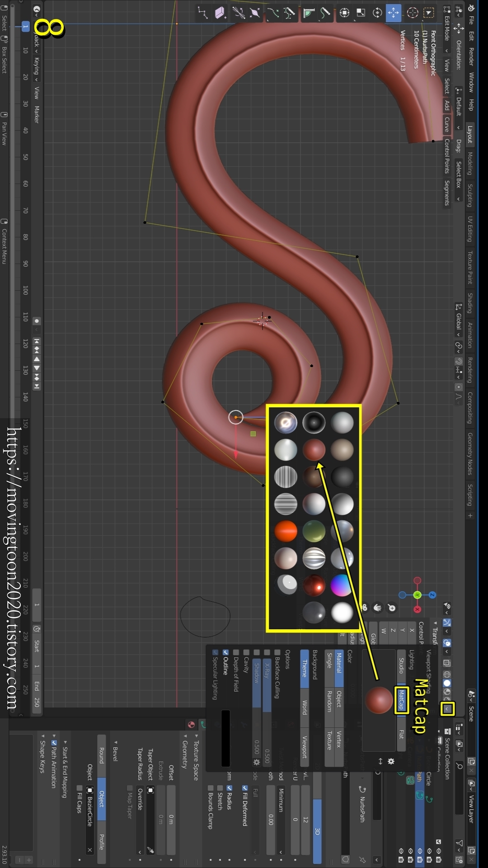Set shading background to World

305,707
